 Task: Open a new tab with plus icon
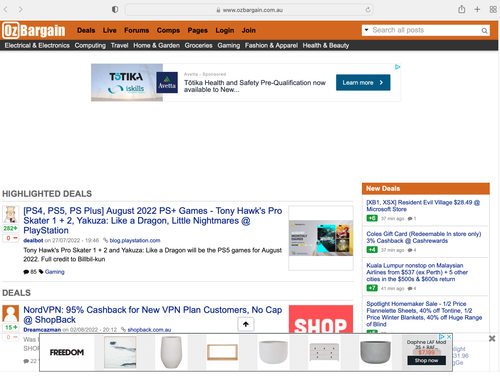pos(477,9)
